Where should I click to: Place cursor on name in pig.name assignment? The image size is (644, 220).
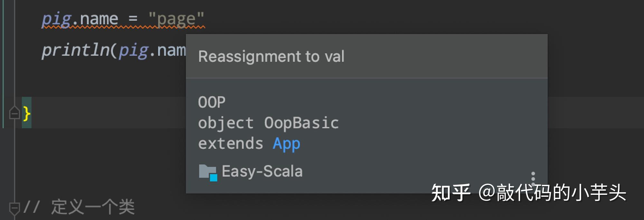99,19
